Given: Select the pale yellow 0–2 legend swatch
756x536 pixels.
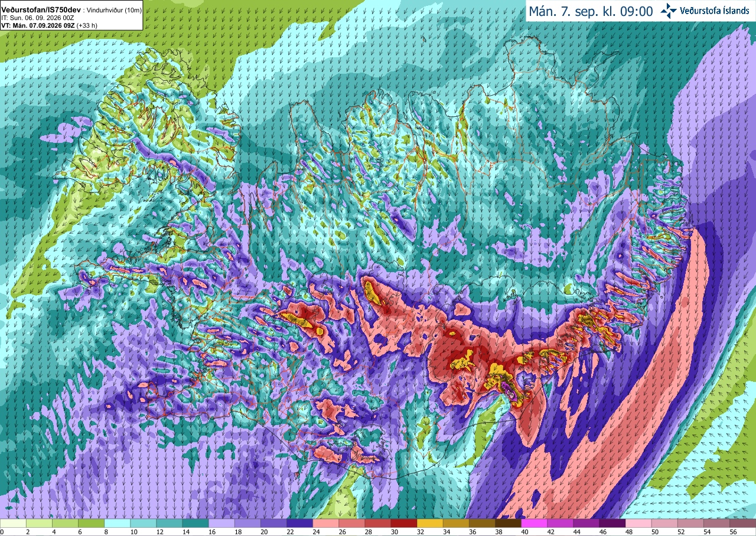Looking at the screenshot, I should [x=13, y=523].
